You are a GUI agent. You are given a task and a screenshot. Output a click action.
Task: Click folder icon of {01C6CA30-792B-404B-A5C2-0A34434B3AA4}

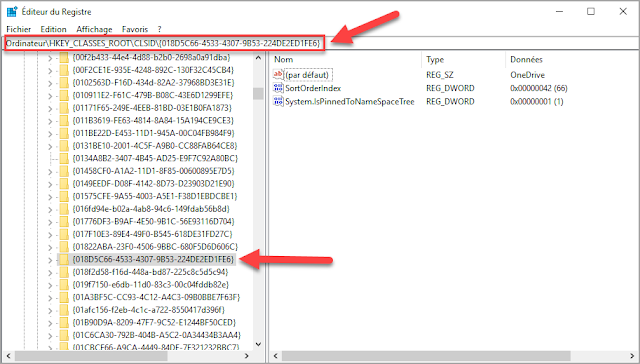coord(64,335)
